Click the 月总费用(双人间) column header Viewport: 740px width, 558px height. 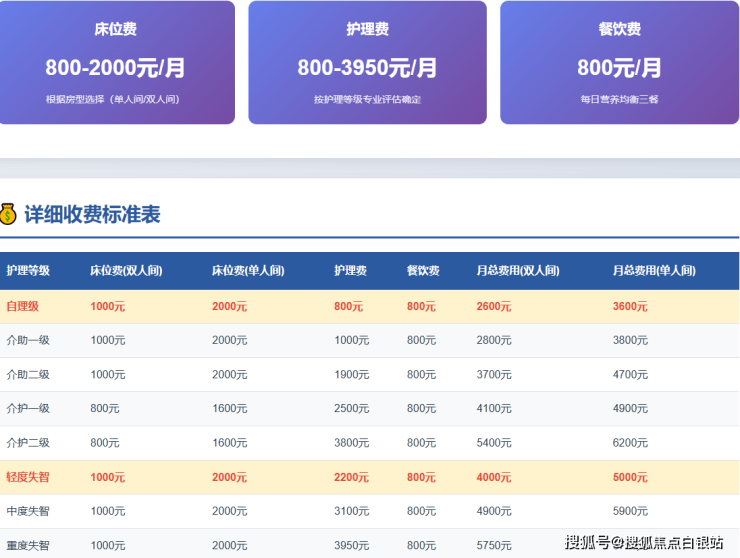tap(517, 271)
